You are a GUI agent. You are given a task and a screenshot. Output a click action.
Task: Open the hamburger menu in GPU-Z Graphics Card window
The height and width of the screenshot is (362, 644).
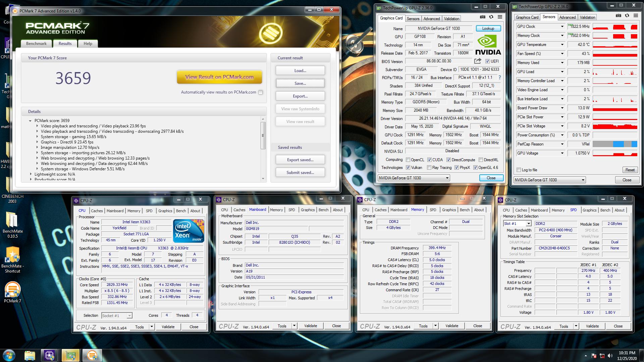[500, 17]
